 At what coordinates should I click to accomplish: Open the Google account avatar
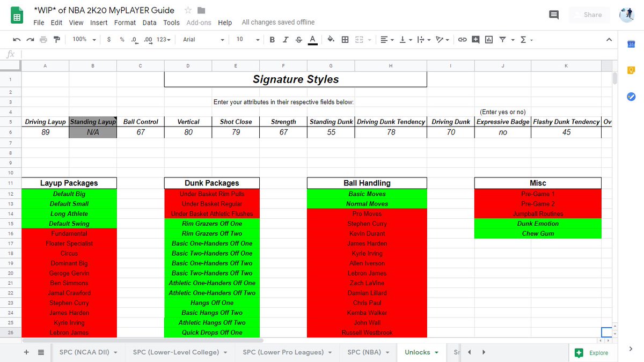click(627, 14)
